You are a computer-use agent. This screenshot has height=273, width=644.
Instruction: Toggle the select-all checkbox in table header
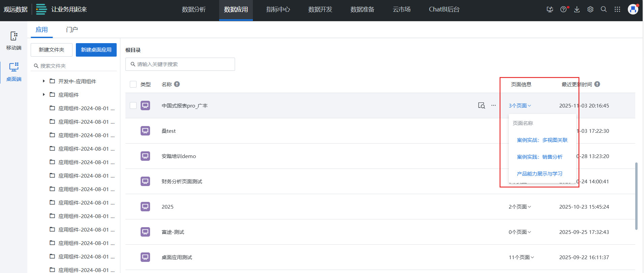click(133, 84)
